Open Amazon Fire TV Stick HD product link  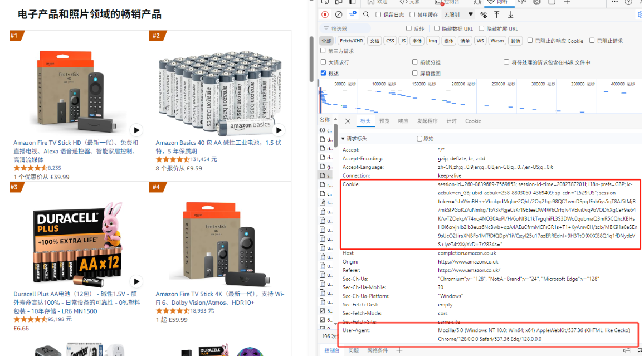tap(76, 151)
